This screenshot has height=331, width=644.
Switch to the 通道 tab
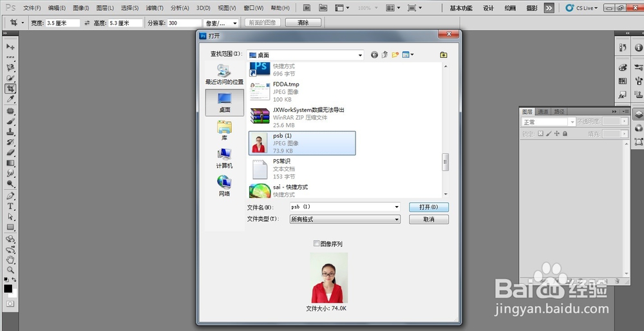click(x=544, y=111)
